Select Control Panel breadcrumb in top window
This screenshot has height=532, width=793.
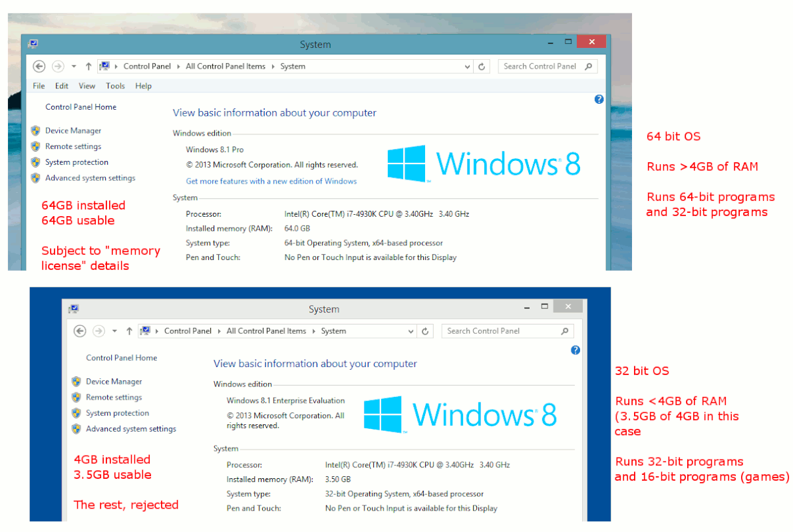pyautogui.click(x=147, y=66)
